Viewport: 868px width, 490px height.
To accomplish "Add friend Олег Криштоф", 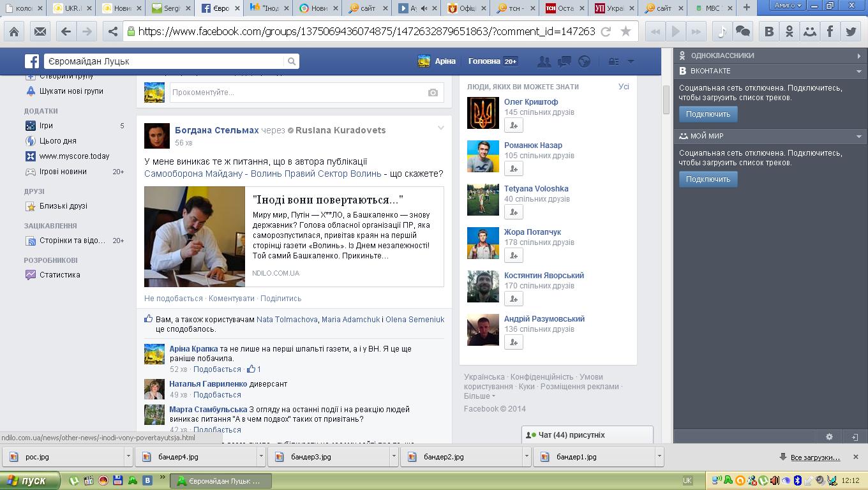I will tap(514, 125).
